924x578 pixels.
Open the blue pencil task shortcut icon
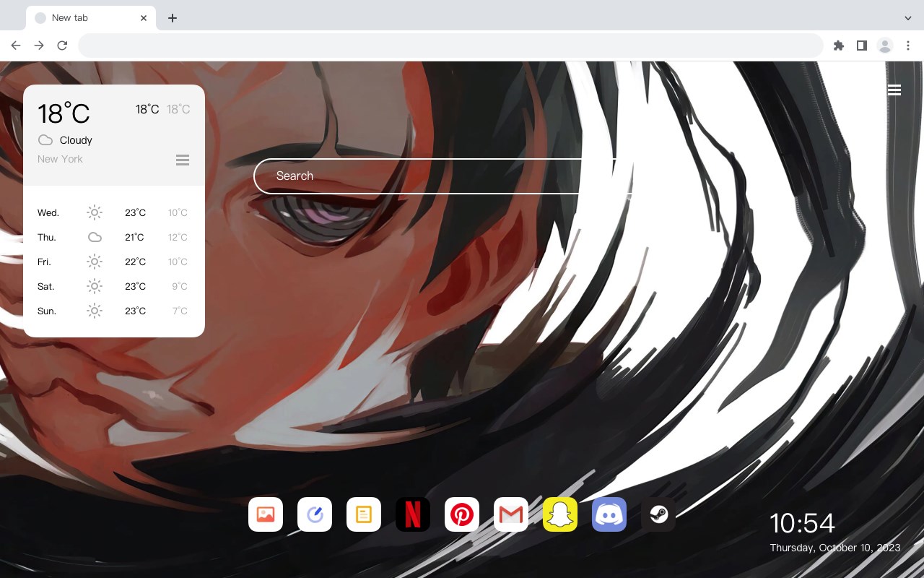[315, 514]
